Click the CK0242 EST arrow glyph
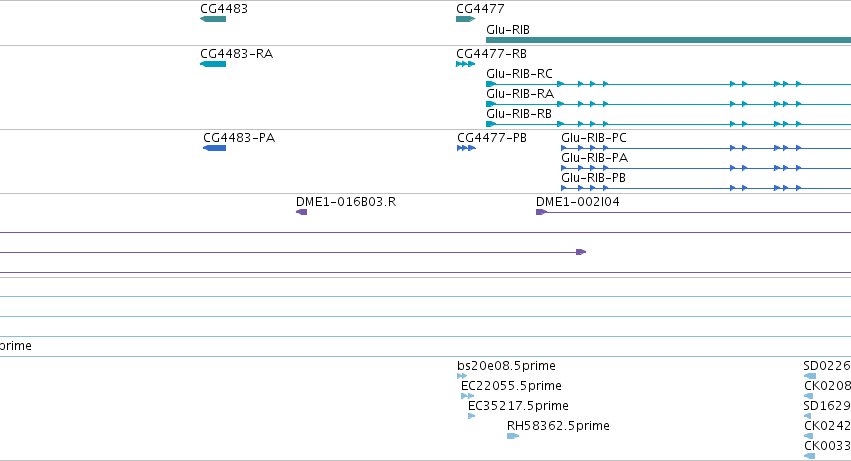Viewport: 851px width, 461px height. pos(809,436)
